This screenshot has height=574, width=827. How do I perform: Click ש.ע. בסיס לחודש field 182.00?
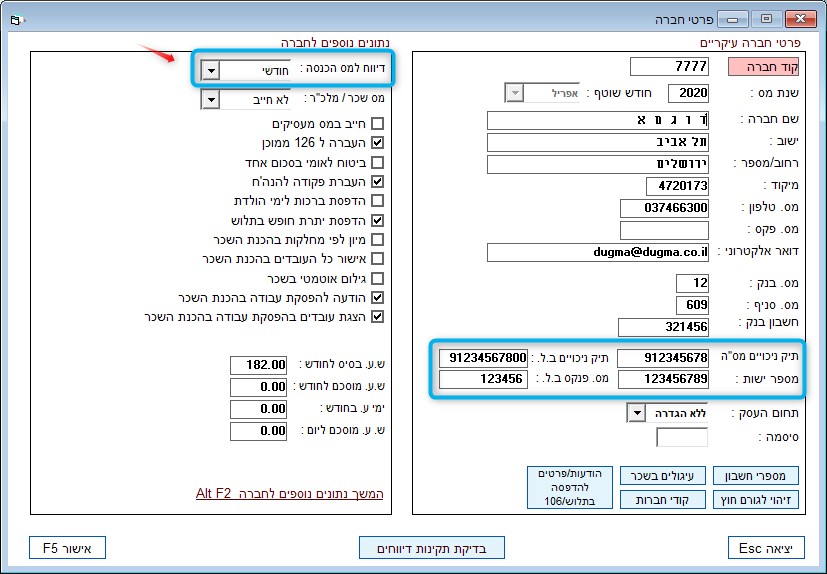(x=258, y=365)
